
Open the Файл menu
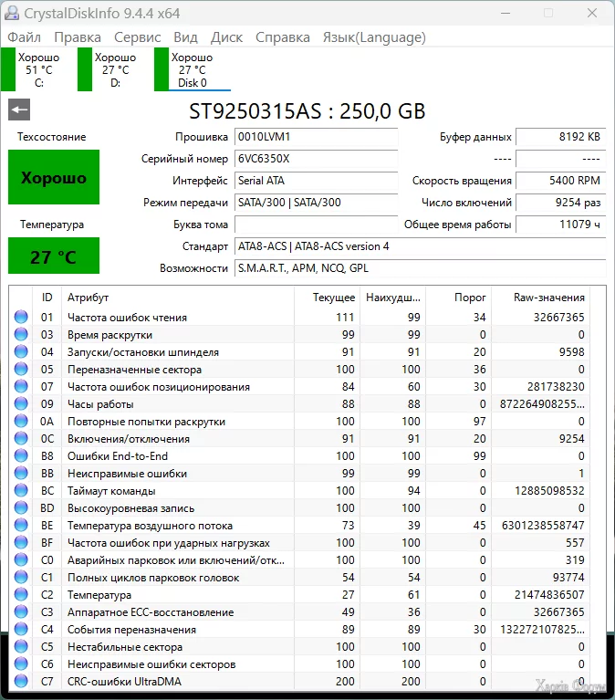[x=24, y=37]
